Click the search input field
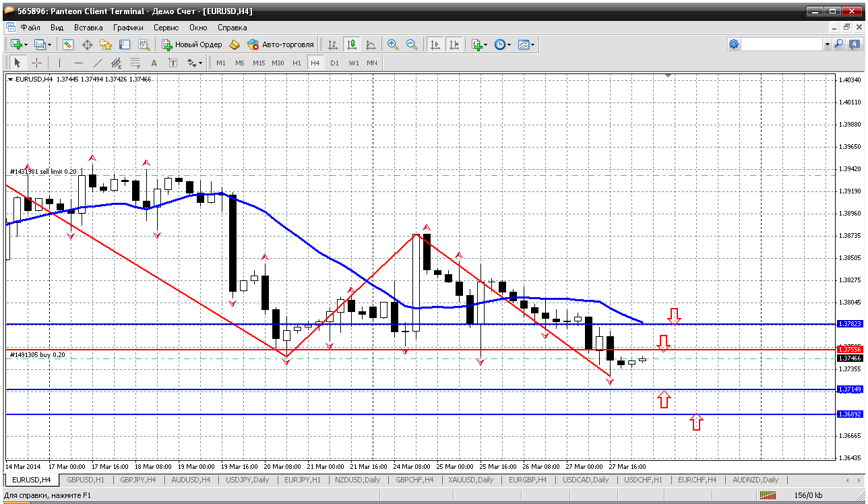The width and height of the screenshot is (868, 504). coord(782,44)
